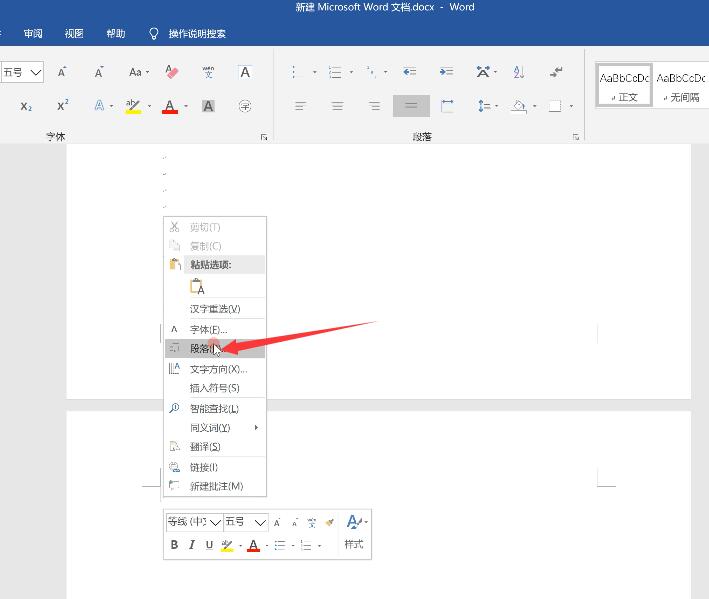The image size is (709, 599).
Task: Open mini toolbar font name dropdown
Action: [x=216, y=523]
